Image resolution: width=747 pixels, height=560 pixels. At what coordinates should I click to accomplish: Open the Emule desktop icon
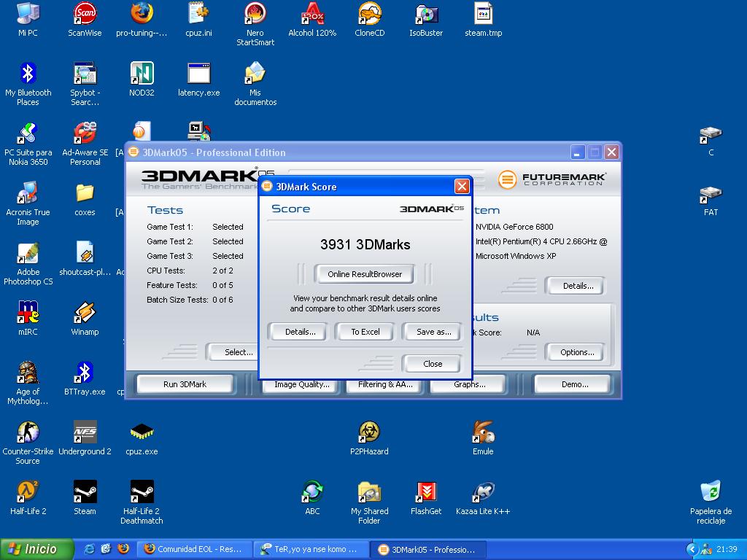coord(483,432)
